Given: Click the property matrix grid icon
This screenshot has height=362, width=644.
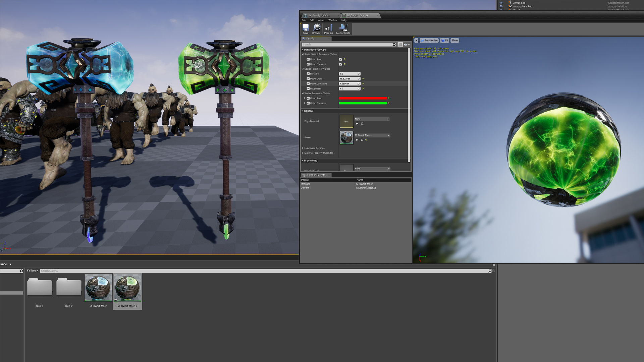Looking at the screenshot, I should click(400, 45).
